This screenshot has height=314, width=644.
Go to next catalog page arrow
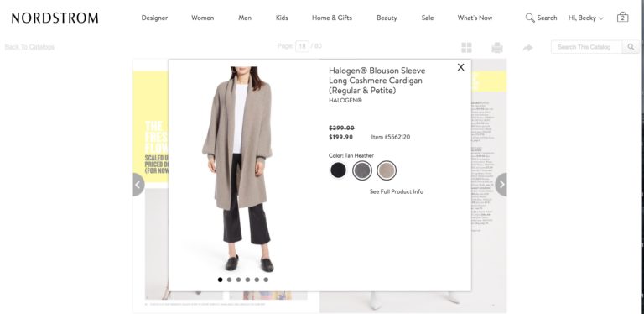tap(501, 185)
